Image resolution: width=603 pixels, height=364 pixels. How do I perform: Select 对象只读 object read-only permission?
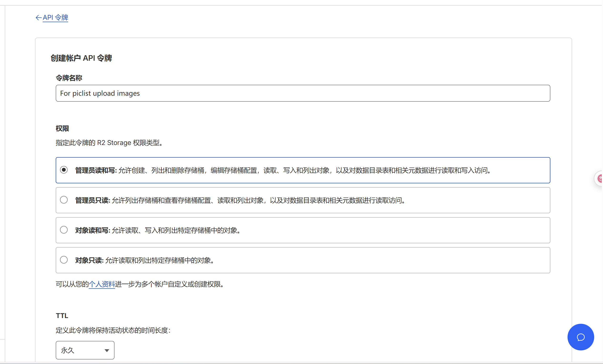(x=64, y=260)
